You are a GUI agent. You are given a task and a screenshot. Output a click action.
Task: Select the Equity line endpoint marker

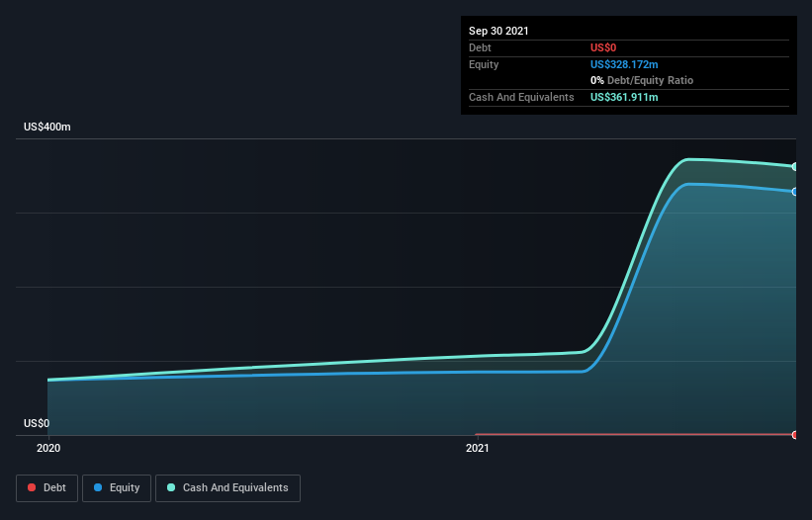795,192
